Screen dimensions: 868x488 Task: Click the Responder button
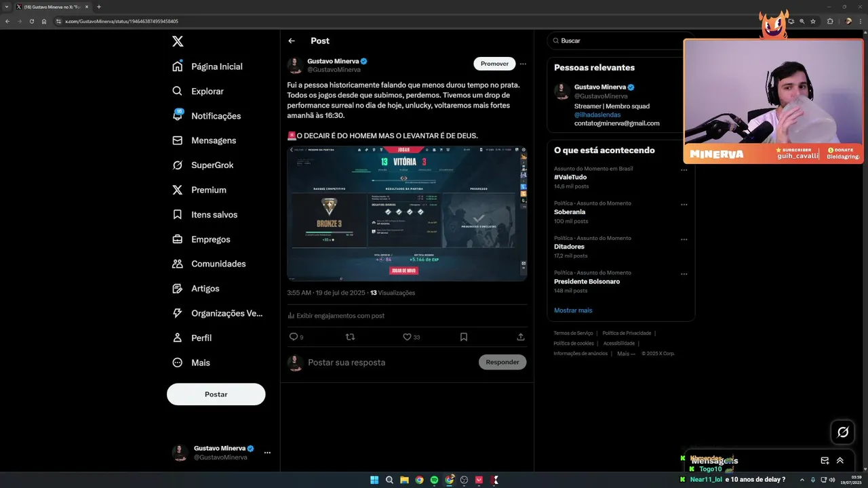[502, 362]
